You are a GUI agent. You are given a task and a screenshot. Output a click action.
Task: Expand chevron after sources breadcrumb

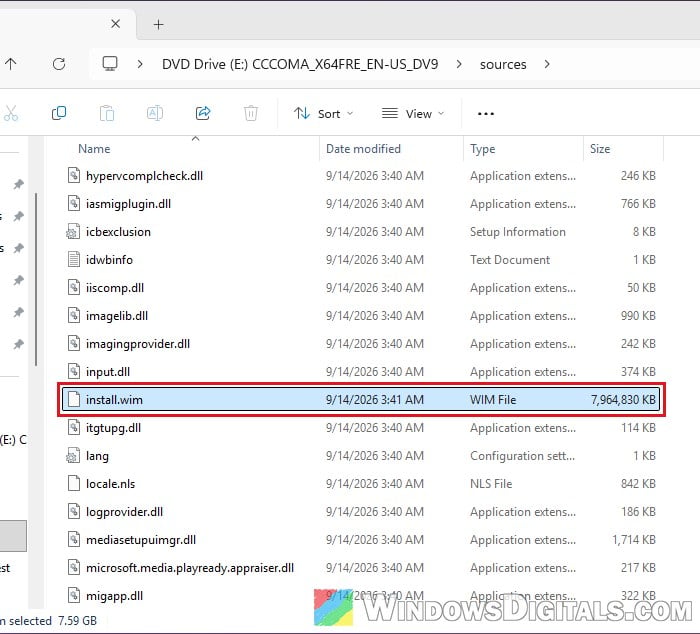pyautogui.click(x=547, y=64)
